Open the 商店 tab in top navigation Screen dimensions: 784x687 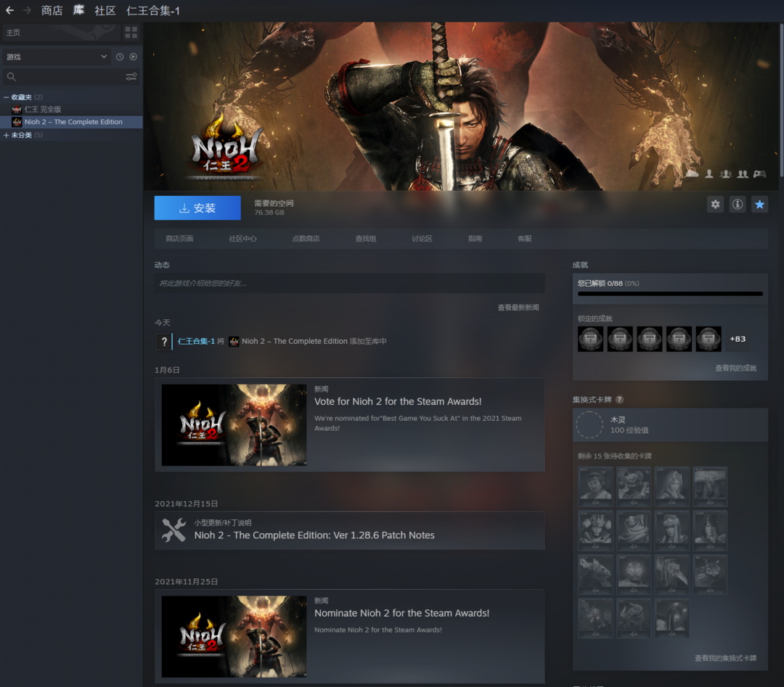[52, 10]
